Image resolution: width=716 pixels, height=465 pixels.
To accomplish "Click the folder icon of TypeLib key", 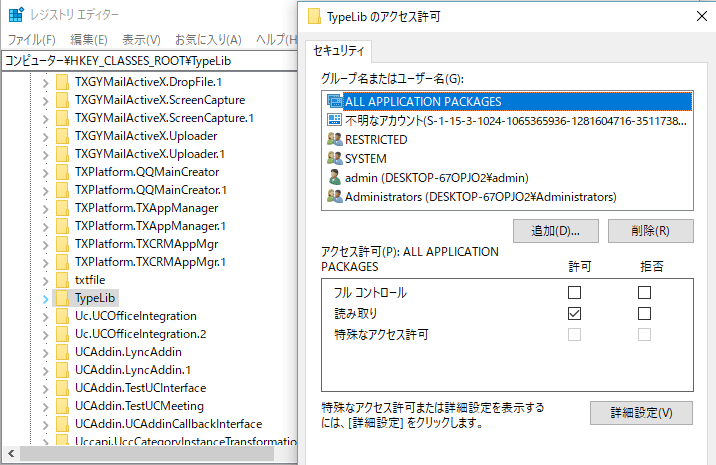I will (x=63, y=298).
